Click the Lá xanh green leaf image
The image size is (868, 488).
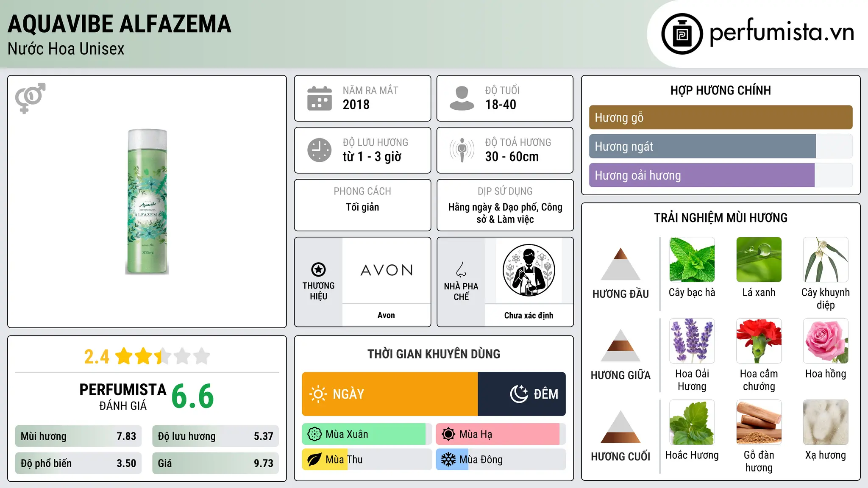pos(759,260)
